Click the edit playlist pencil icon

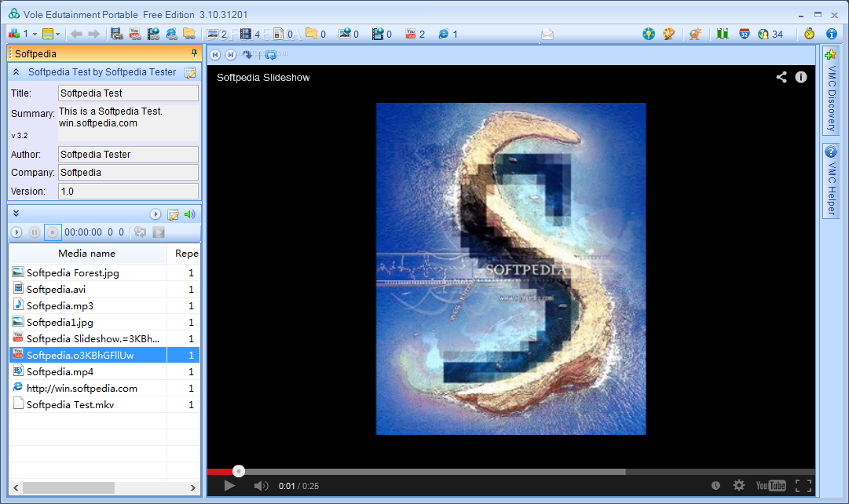coord(174,215)
